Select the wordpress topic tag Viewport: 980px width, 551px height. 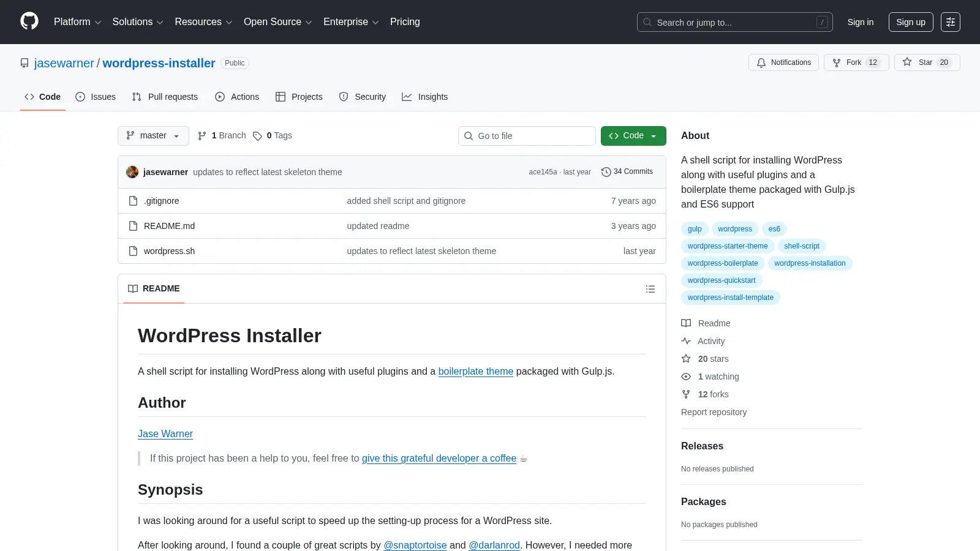[x=735, y=229]
